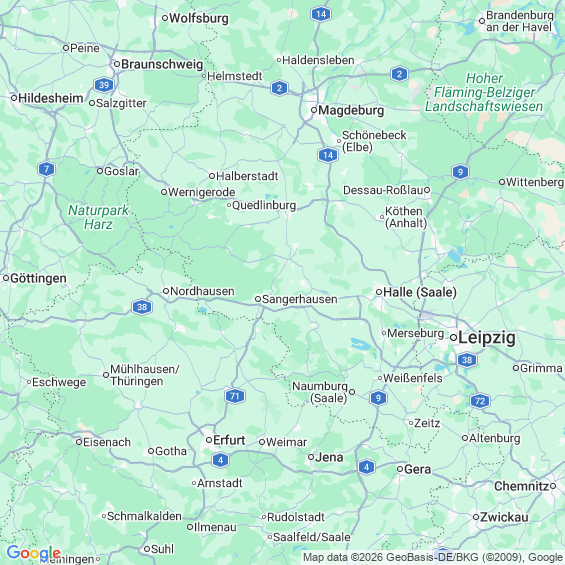Open the Google logo link
The height and width of the screenshot is (565, 565).
coord(34,553)
